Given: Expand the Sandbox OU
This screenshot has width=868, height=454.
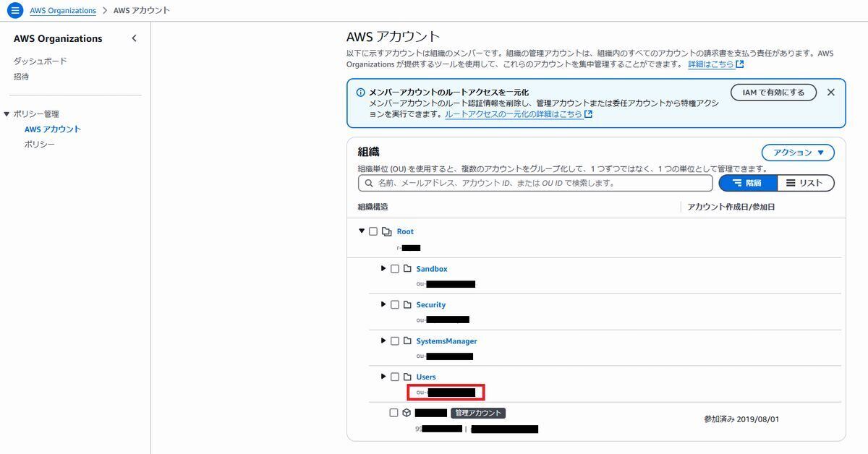Looking at the screenshot, I should tap(383, 268).
